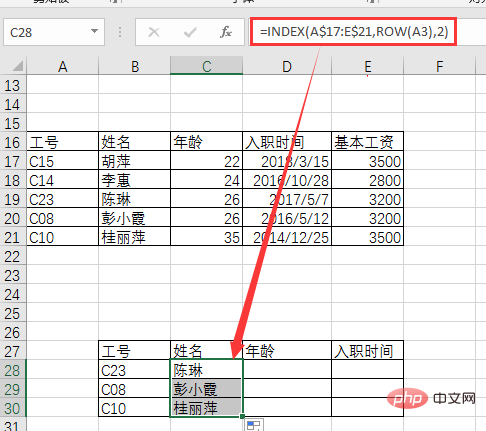Viewport: 486px width, 431px height.
Task: Select column C header
Action: click(207, 66)
